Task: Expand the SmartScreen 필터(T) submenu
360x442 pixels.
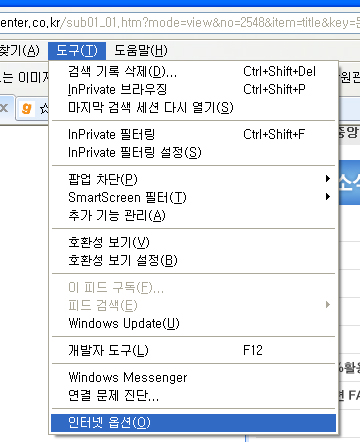Action: click(193, 197)
